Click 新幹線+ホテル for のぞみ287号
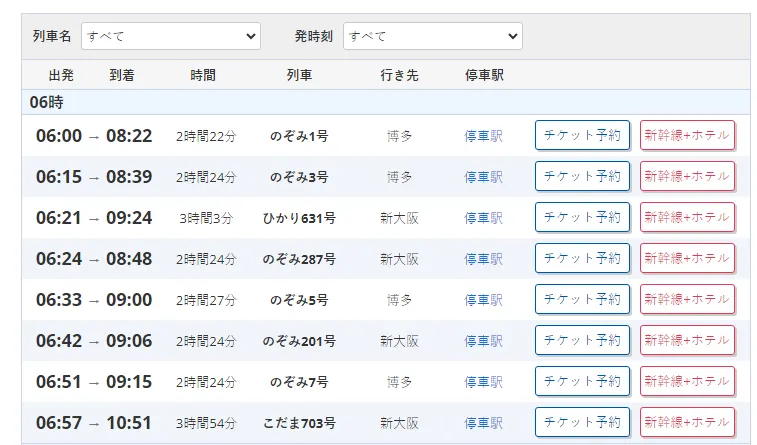The height and width of the screenshot is (445, 757). 687,258
